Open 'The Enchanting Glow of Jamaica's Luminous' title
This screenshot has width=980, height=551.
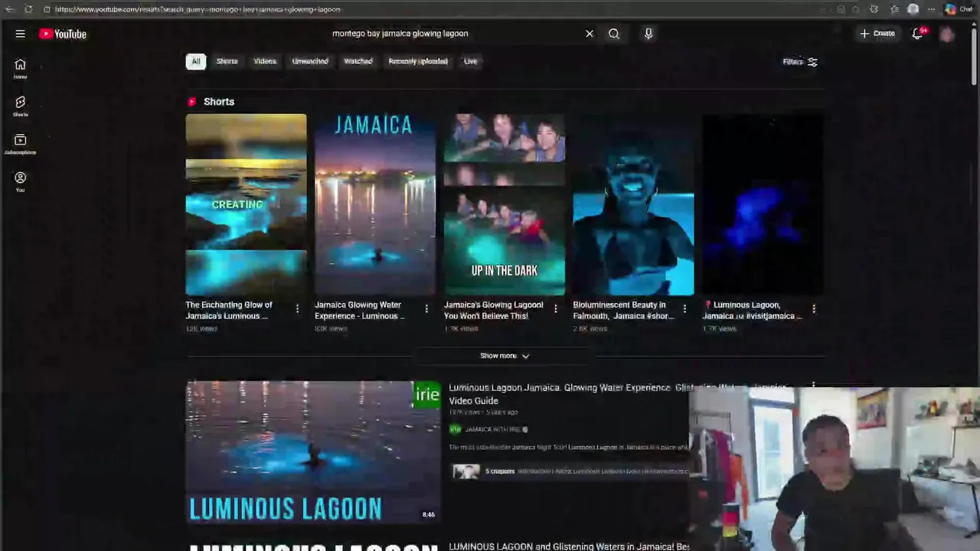(229, 310)
